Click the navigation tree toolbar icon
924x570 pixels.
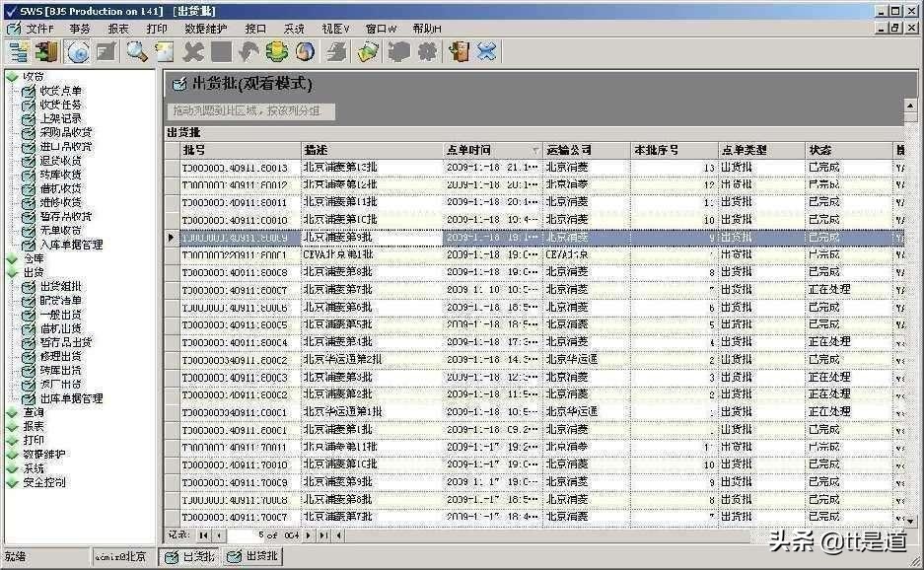(x=19, y=52)
